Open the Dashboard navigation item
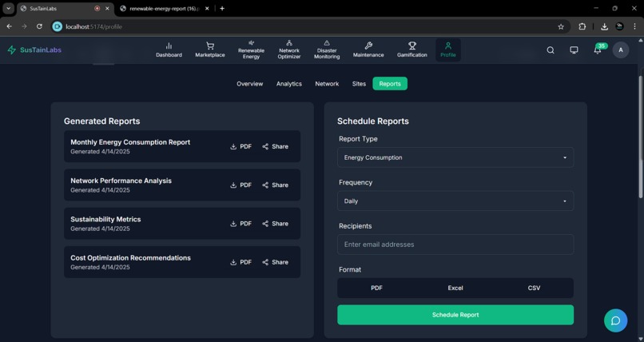 (169, 50)
